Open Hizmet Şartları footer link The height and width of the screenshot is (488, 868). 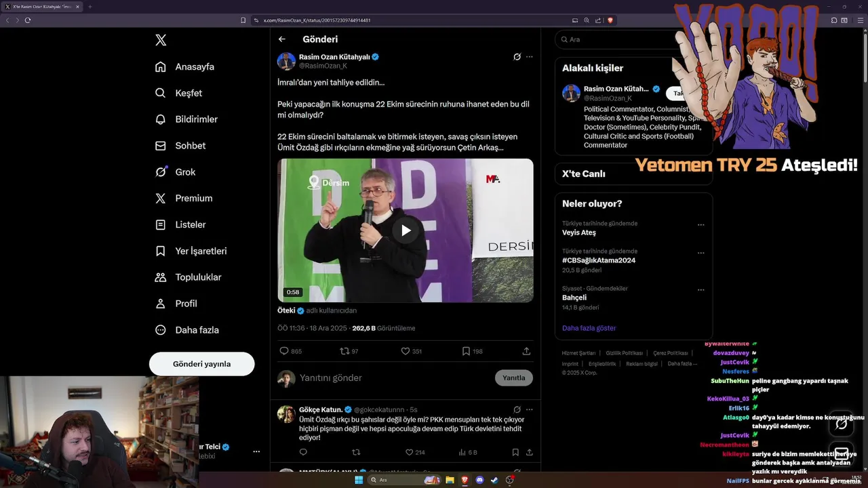click(x=578, y=353)
